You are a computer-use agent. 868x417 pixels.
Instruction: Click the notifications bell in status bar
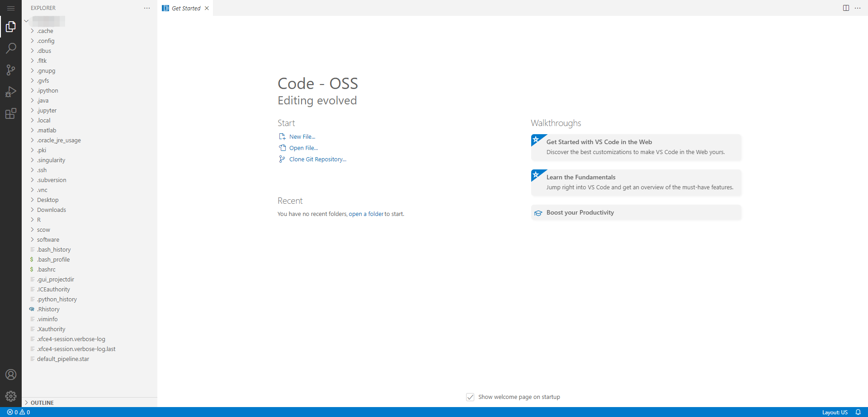pos(858,412)
